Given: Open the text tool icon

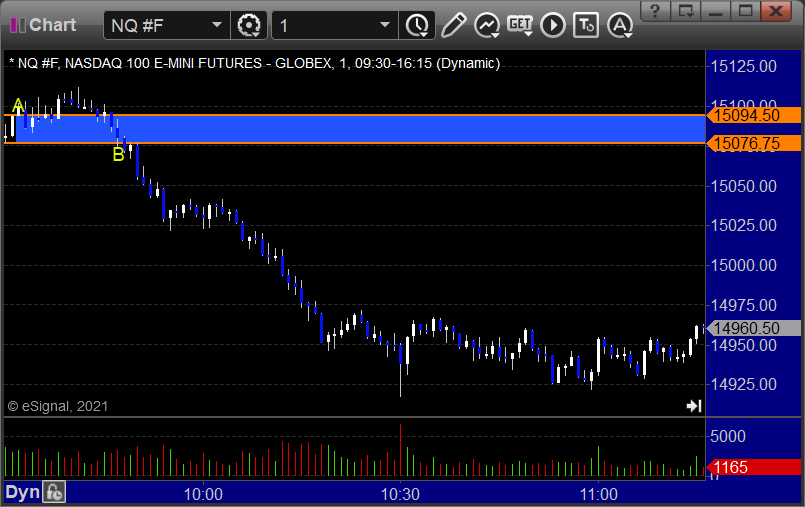Looking at the screenshot, I should (x=586, y=25).
